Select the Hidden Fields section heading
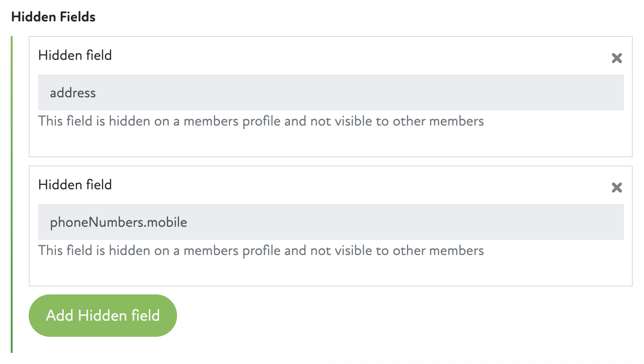This screenshot has width=644, height=364. (x=54, y=17)
